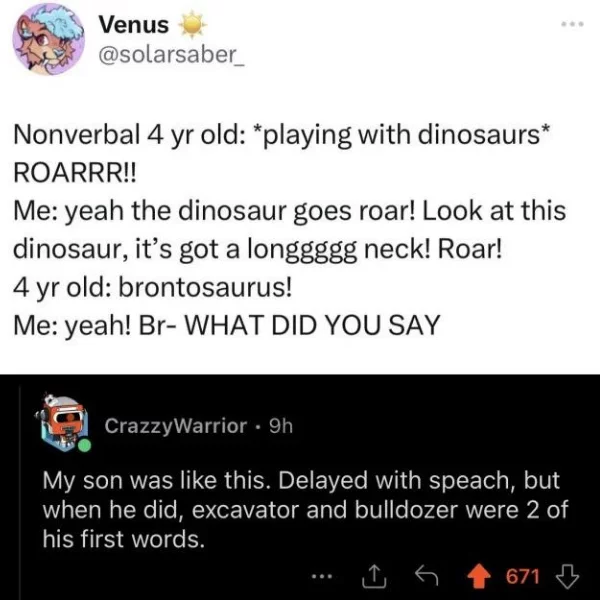Share the comment via share icon
Screen dimensions: 600x600
click(x=374, y=576)
